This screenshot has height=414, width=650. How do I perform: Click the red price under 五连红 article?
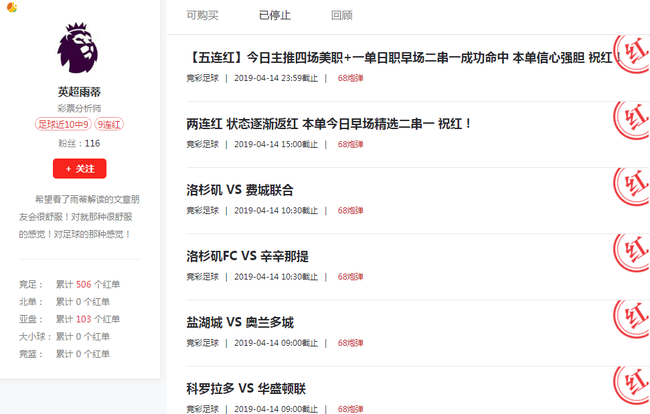click(x=350, y=78)
